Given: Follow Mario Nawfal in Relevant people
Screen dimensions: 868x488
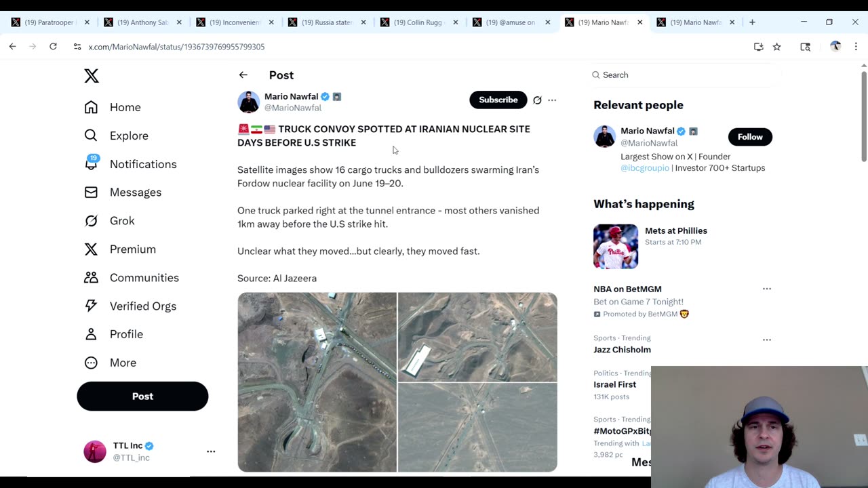Looking at the screenshot, I should click(x=750, y=137).
